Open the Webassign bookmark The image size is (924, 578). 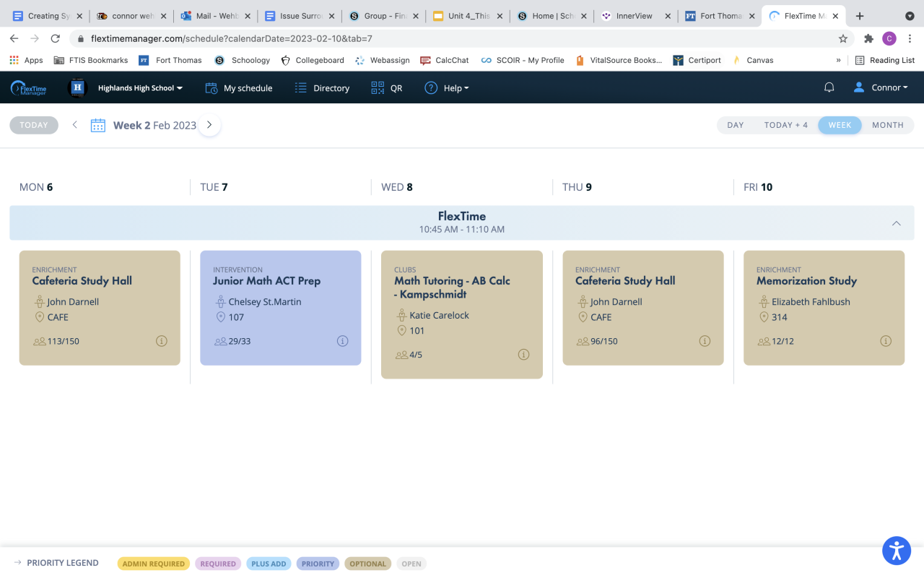382,60
